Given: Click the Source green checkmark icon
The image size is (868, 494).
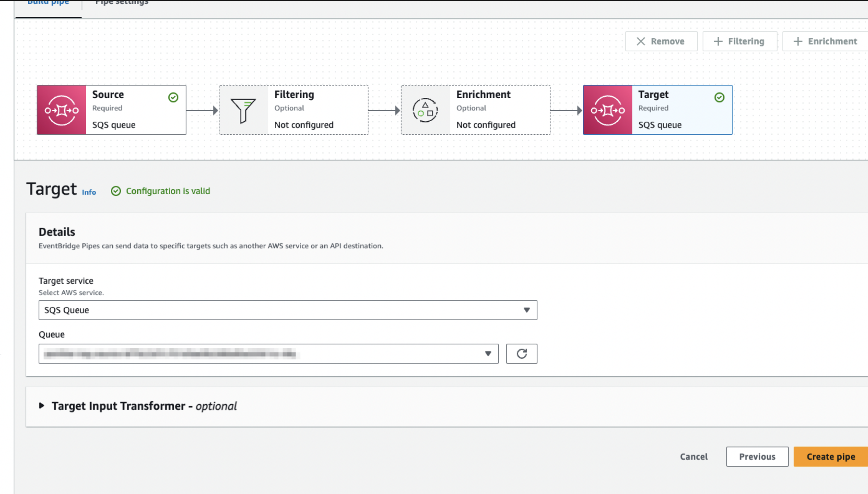Looking at the screenshot, I should (173, 97).
